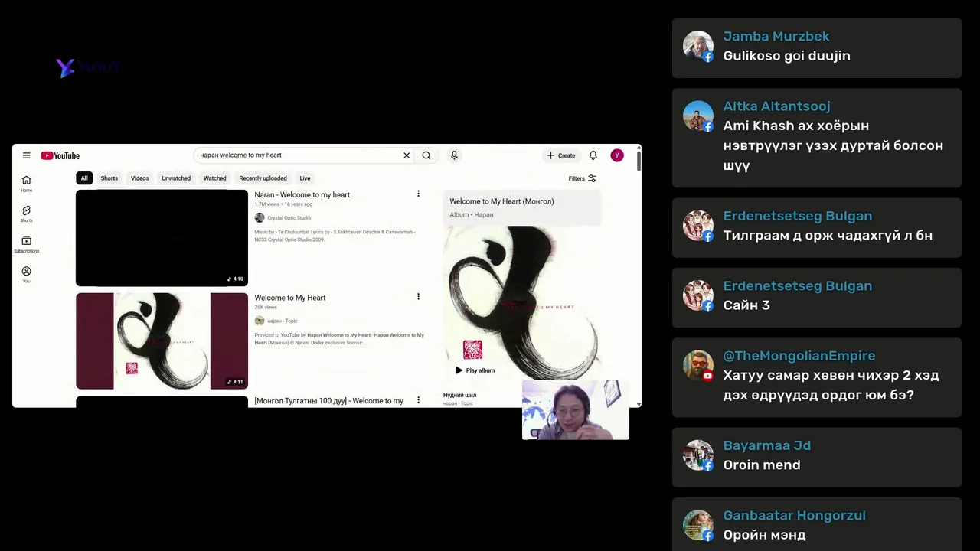Click the Yuyut logo in the stream overlay

(88, 67)
